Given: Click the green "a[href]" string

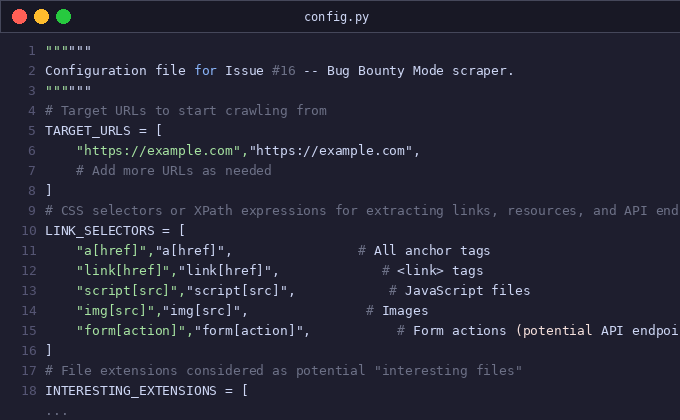Looking at the screenshot, I should pos(111,250).
